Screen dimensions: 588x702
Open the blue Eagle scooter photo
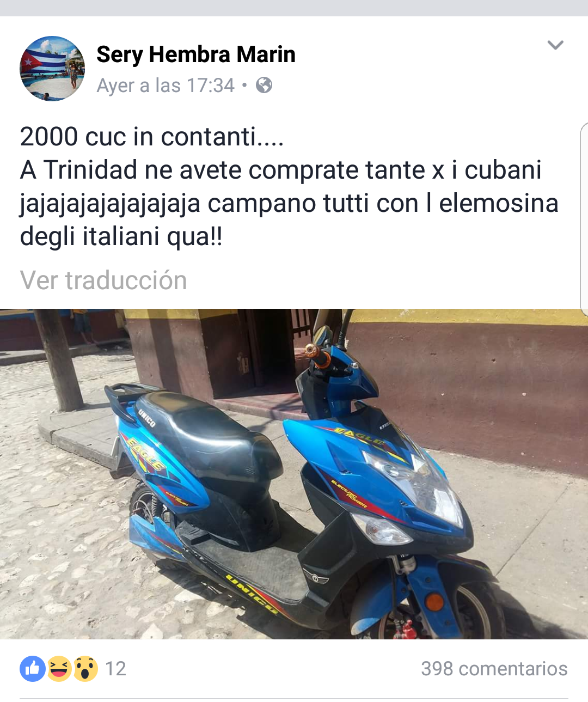pos(294,474)
